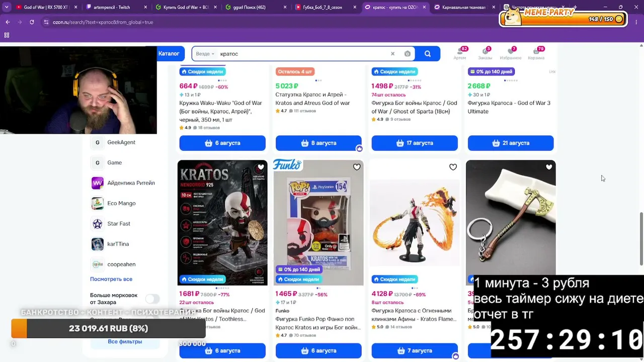644x362 pixels.
Task: Select coopeahen seller logo
Action: [98, 264]
